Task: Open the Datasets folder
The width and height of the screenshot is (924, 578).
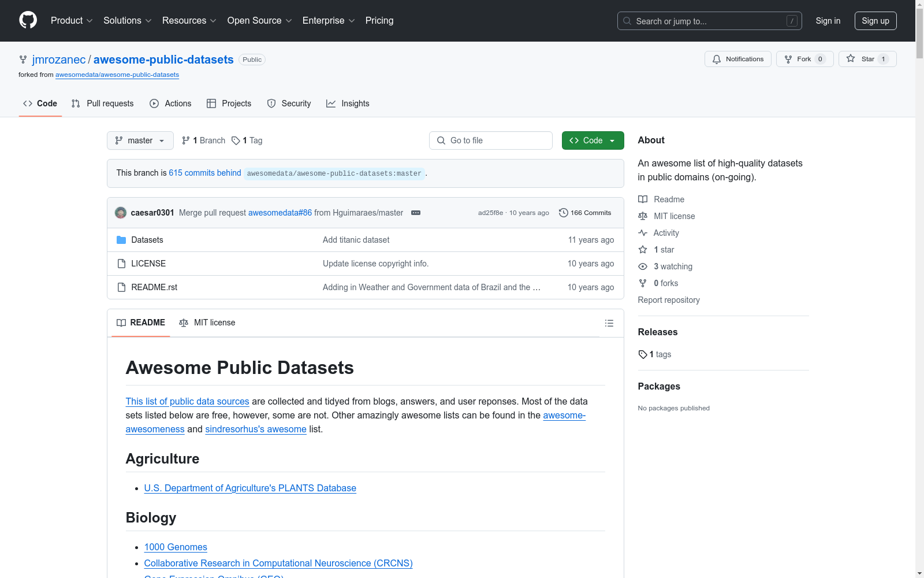Action: 147,240
